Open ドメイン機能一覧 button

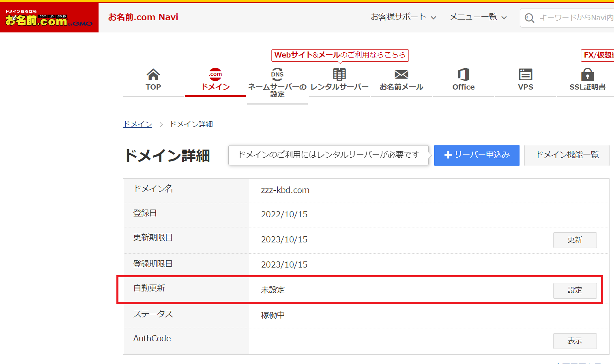click(x=567, y=155)
